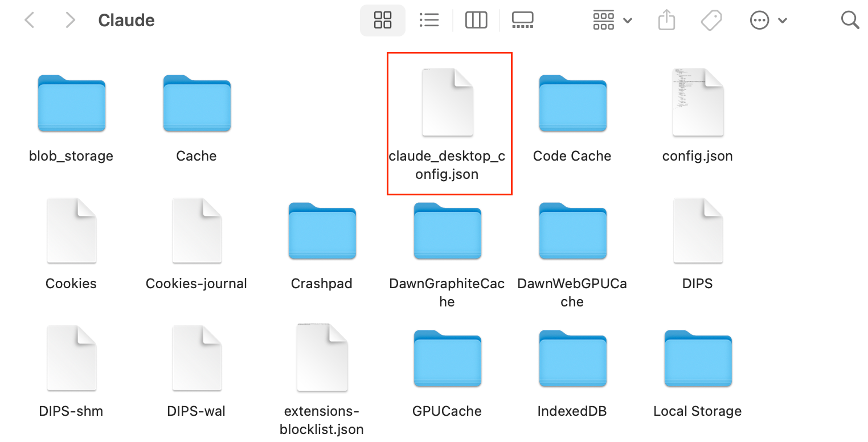The image size is (868, 442).
Task: Click the blob_storage name label
Action: coord(71,156)
